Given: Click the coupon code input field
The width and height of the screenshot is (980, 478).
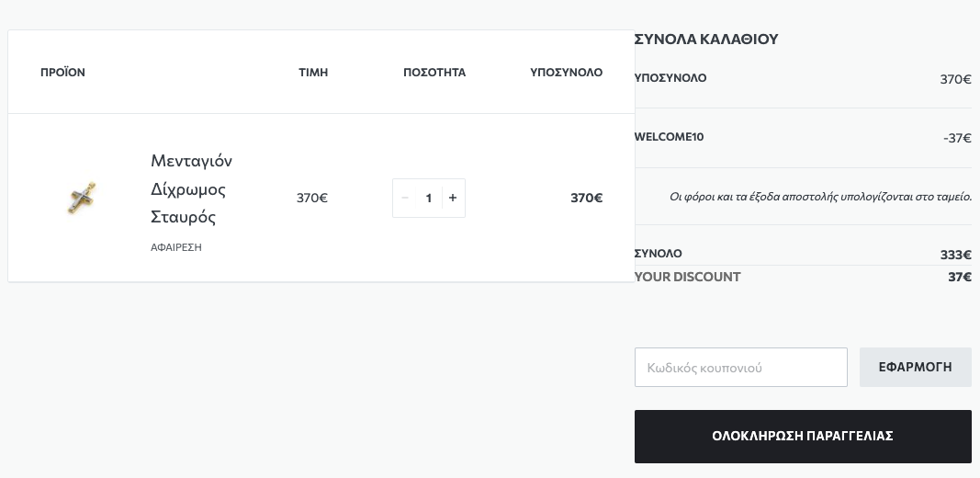Looking at the screenshot, I should 740,368.
